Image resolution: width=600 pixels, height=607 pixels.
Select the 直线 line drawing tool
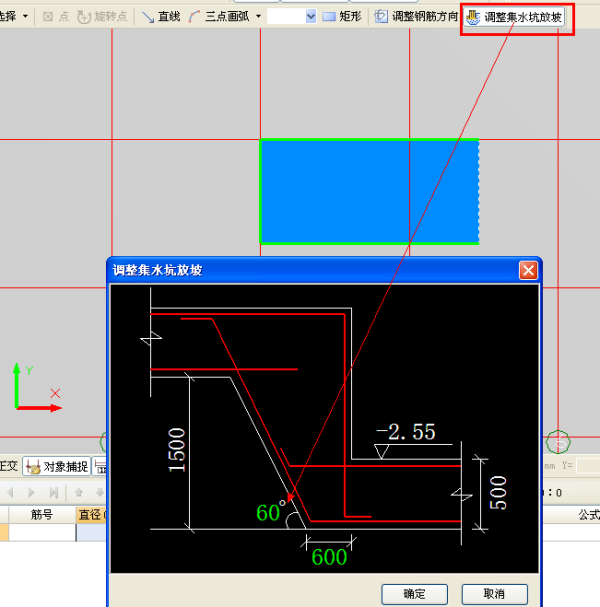click(161, 17)
